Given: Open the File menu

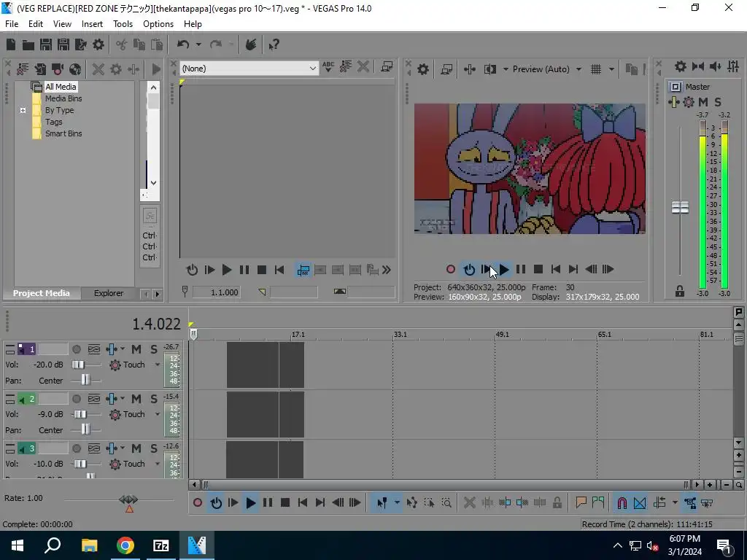Looking at the screenshot, I should [12, 24].
